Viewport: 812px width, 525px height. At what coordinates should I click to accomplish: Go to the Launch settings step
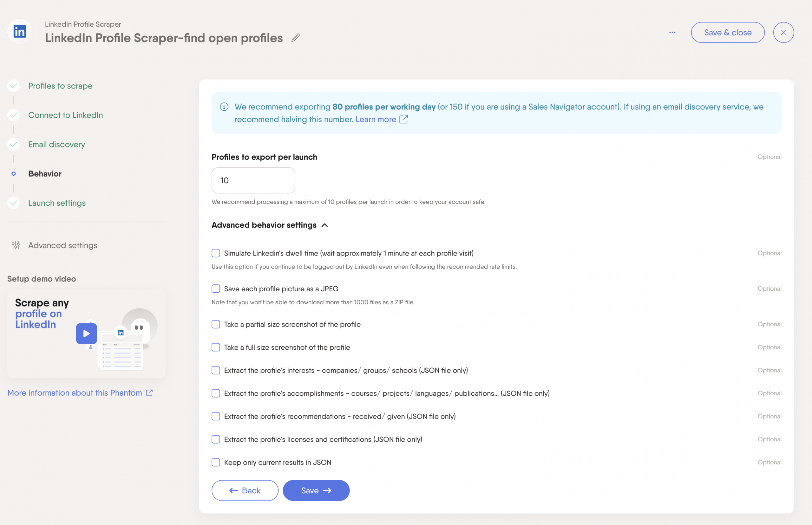(x=57, y=203)
